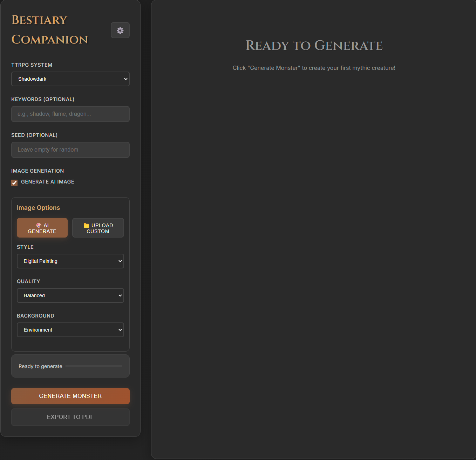Open the settings gear panel

point(120,30)
